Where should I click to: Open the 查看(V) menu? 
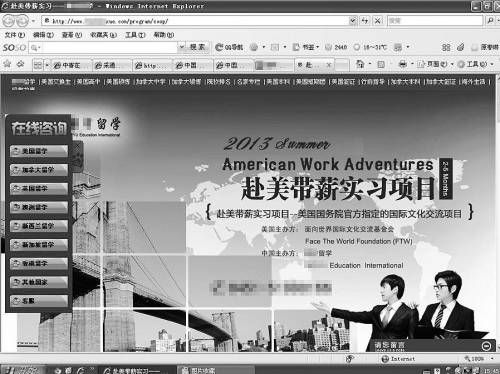[72, 35]
